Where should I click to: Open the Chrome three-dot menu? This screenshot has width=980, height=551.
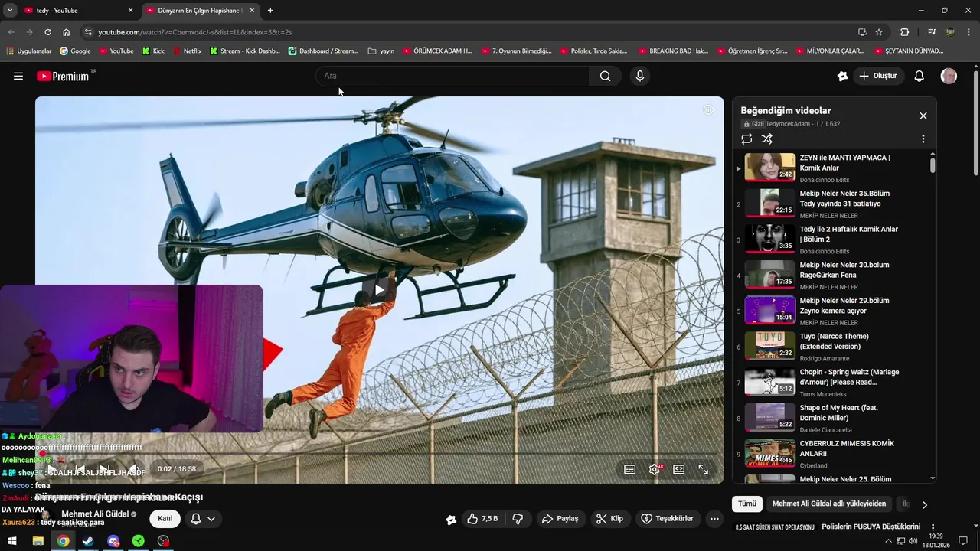click(x=969, y=32)
